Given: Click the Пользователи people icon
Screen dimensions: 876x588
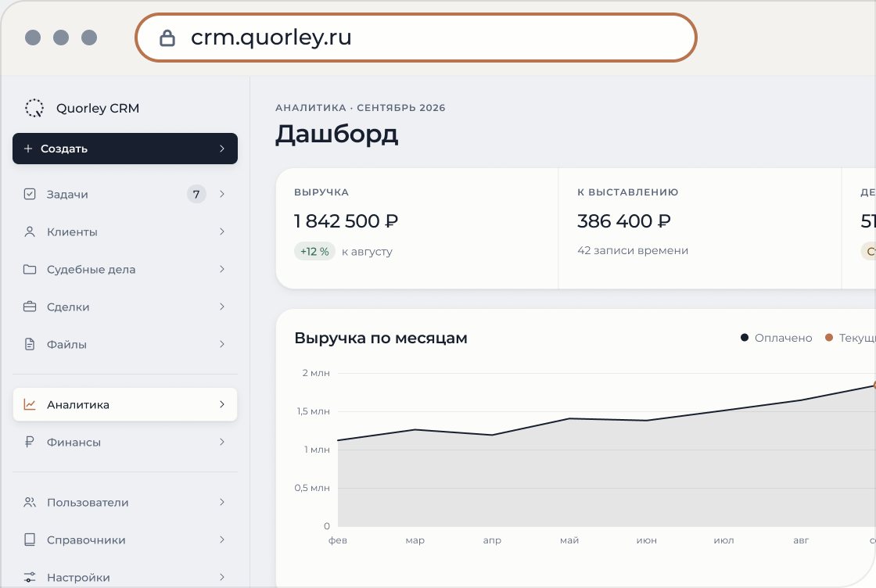Looking at the screenshot, I should (x=30, y=502).
